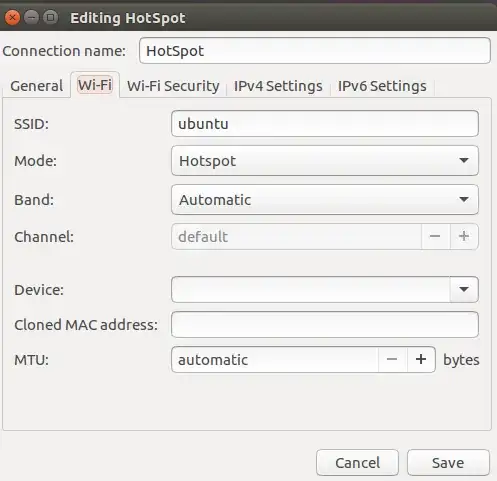Open the Band dropdown showing Automatic
The width and height of the screenshot is (497, 481).
[x=325, y=200]
